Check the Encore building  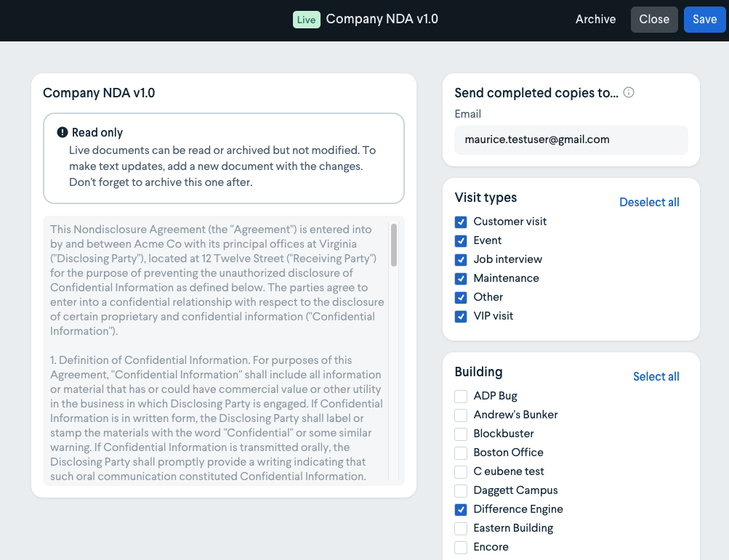coord(461,548)
